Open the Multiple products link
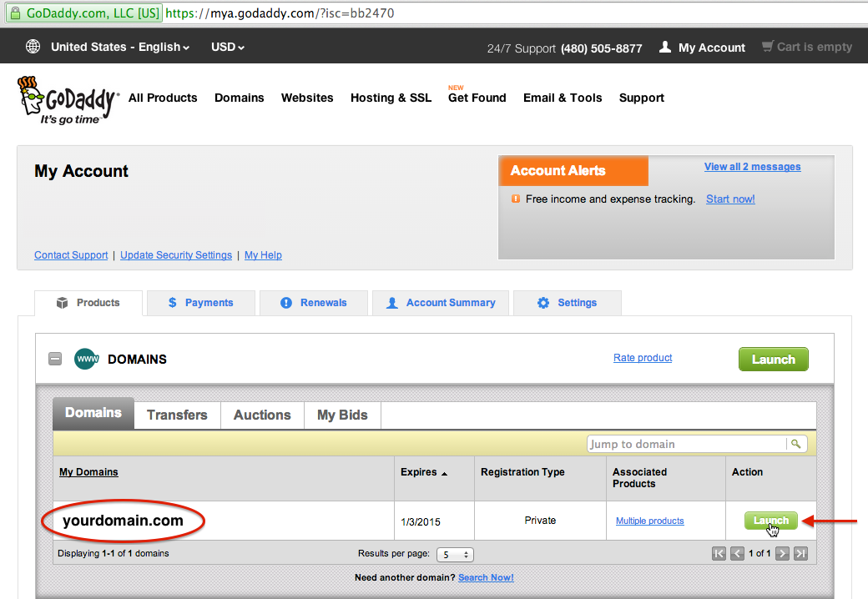This screenshot has height=599, width=868. 650,521
